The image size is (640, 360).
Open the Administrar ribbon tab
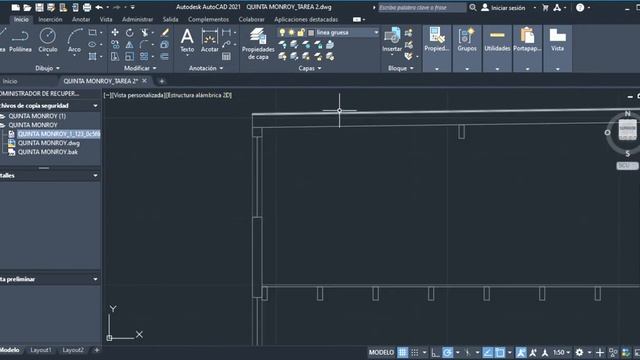click(x=137, y=19)
